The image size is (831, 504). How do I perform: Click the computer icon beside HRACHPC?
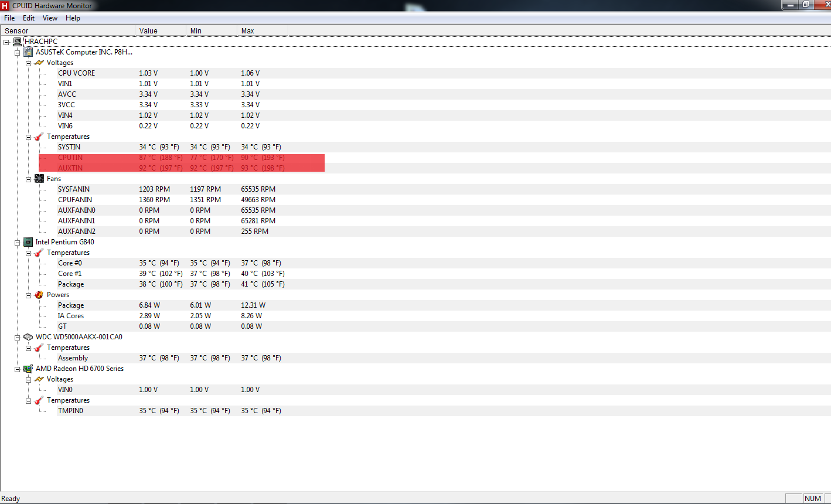[x=18, y=42]
